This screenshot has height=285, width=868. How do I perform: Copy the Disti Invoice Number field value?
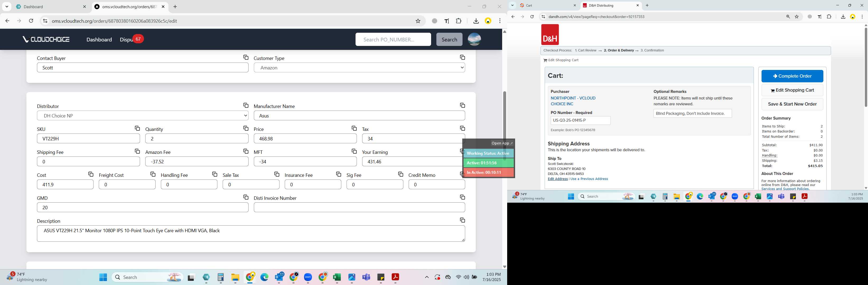click(x=462, y=197)
